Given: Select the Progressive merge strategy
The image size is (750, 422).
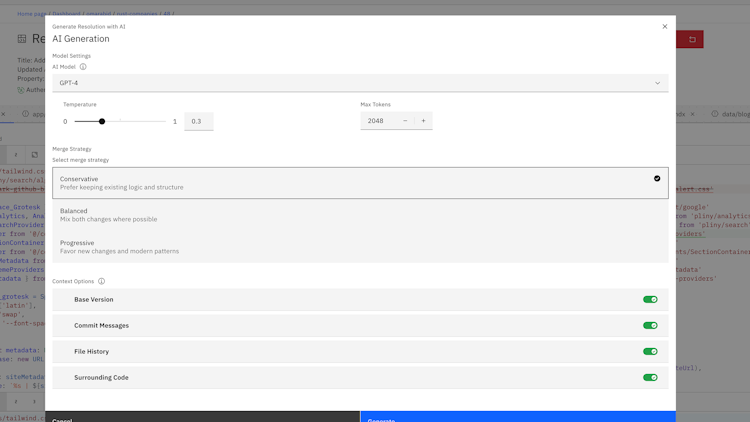Looking at the screenshot, I should 360,247.
